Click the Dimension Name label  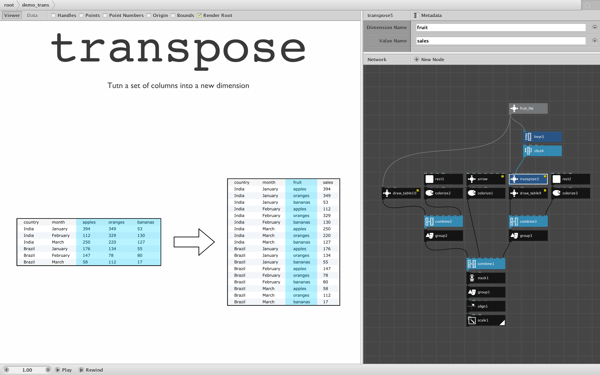pos(386,28)
